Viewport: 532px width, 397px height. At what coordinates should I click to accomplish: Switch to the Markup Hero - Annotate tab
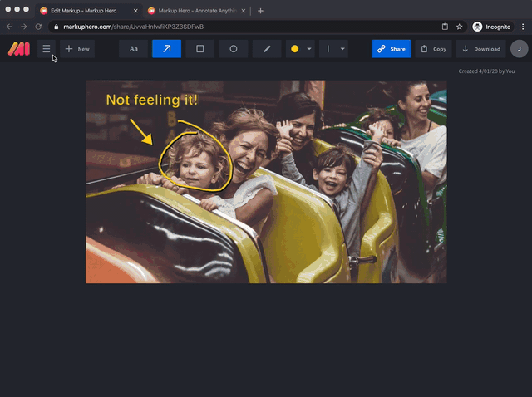197,11
